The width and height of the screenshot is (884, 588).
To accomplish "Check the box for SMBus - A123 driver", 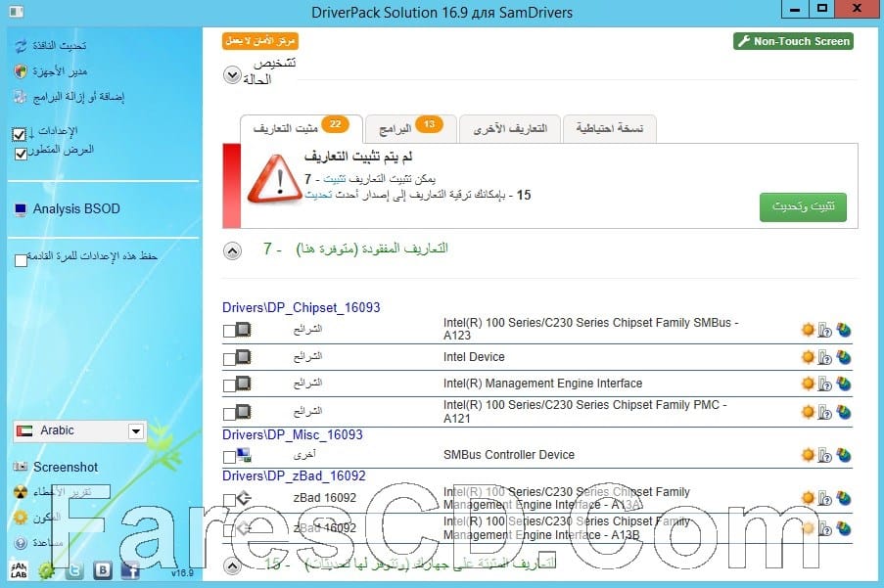I will [229, 331].
